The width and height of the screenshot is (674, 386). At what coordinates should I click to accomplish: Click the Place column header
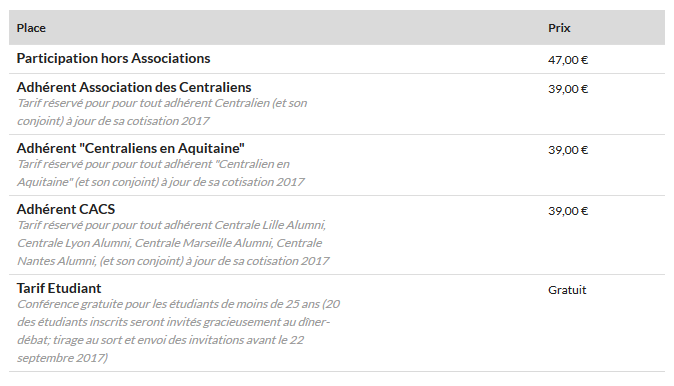pyautogui.click(x=31, y=28)
